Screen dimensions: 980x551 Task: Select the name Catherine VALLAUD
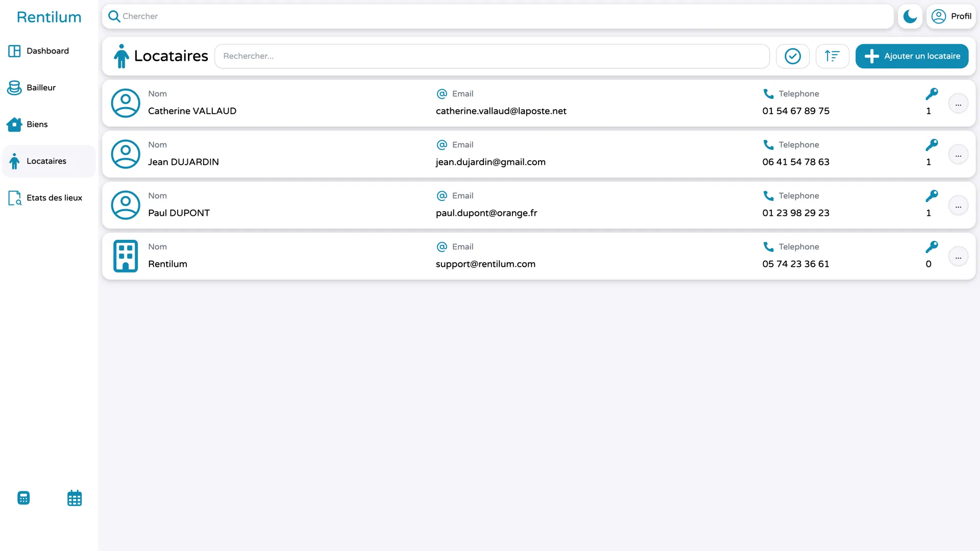[x=192, y=111]
